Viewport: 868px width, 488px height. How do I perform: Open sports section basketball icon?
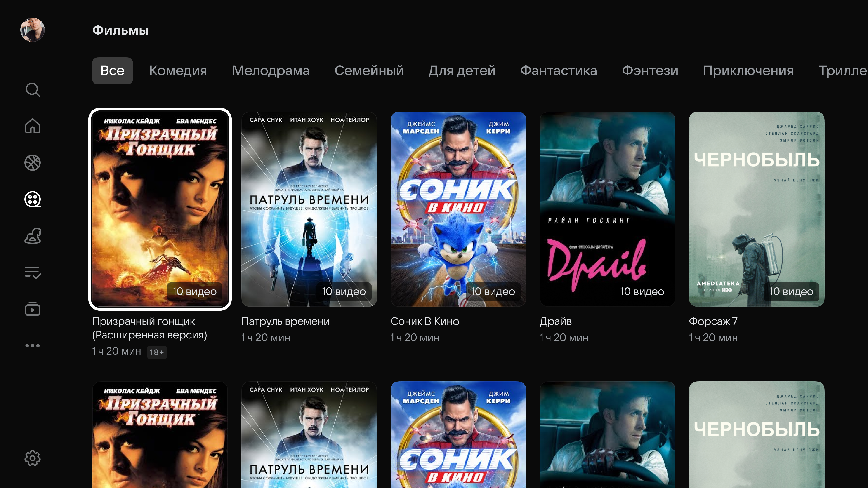(33, 163)
